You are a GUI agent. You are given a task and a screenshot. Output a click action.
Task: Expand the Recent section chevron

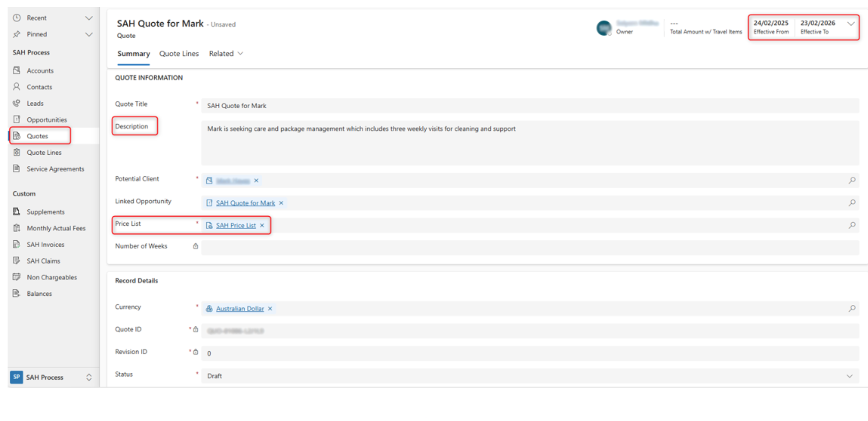click(x=89, y=18)
